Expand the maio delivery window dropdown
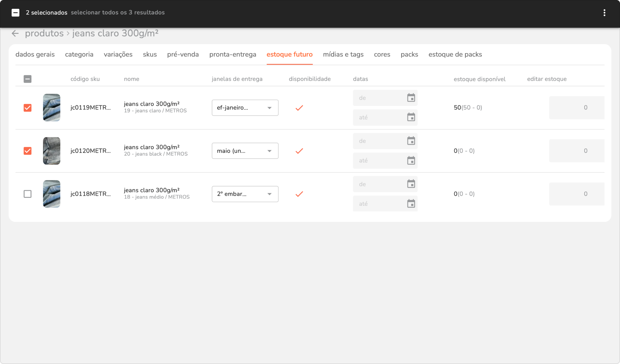Screen dimensions: 620x364 click(x=245, y=151)
